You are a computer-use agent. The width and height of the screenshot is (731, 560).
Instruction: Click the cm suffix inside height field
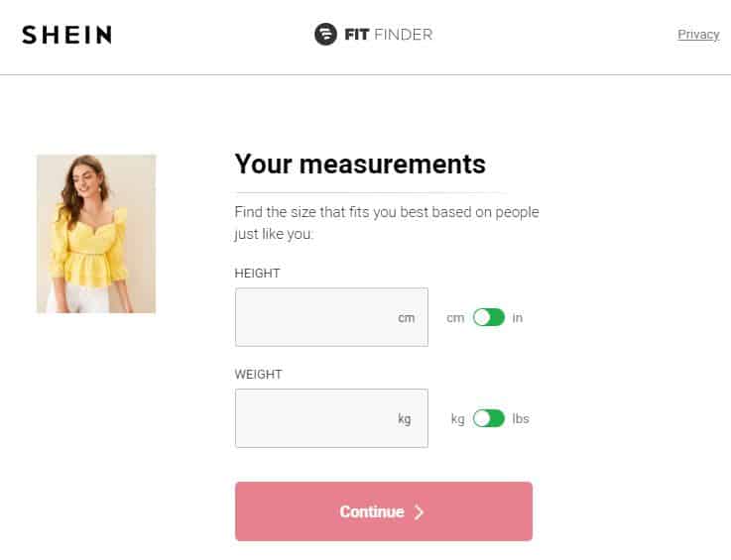pos(406,318)
